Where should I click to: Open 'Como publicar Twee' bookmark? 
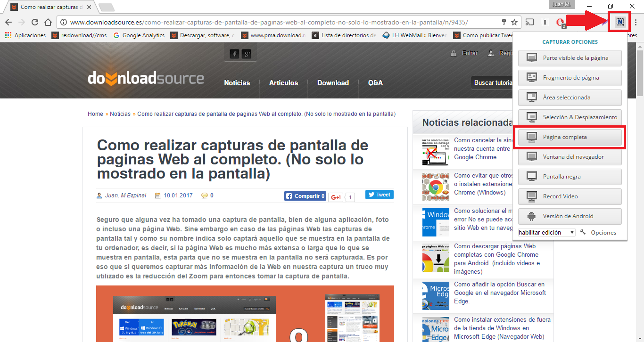pos(483,35)
